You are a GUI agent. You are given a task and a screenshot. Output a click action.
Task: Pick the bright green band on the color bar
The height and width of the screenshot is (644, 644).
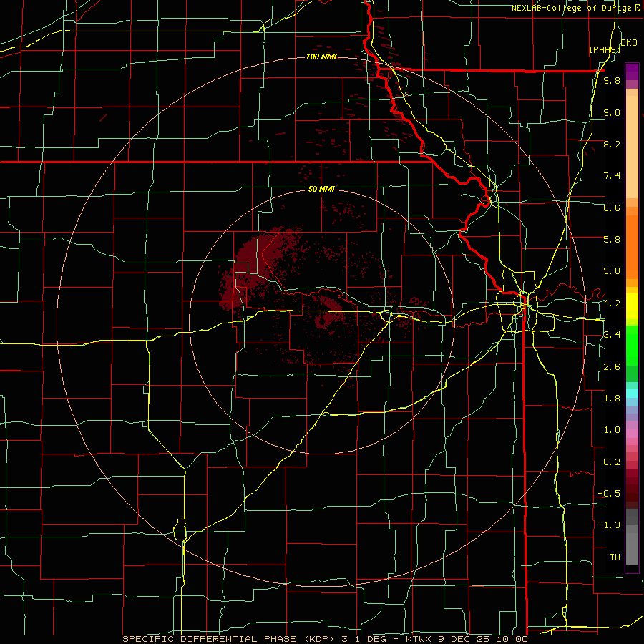point(632,348)
